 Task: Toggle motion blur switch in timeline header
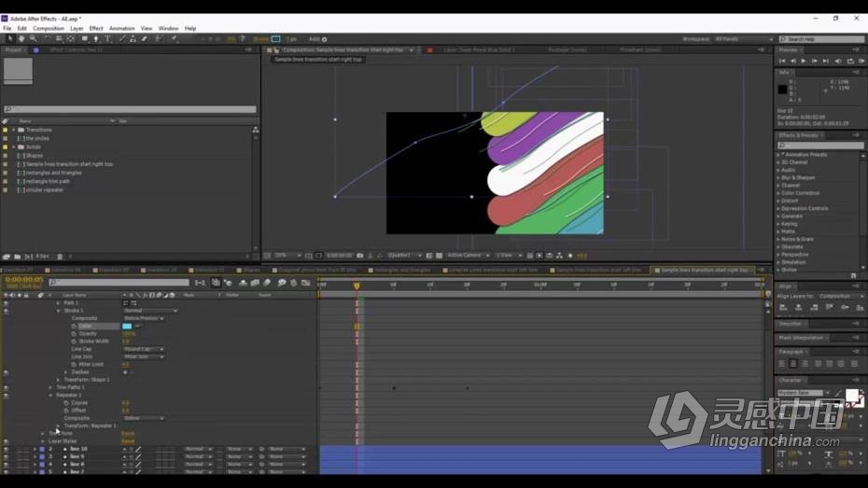tap(267, 283)
